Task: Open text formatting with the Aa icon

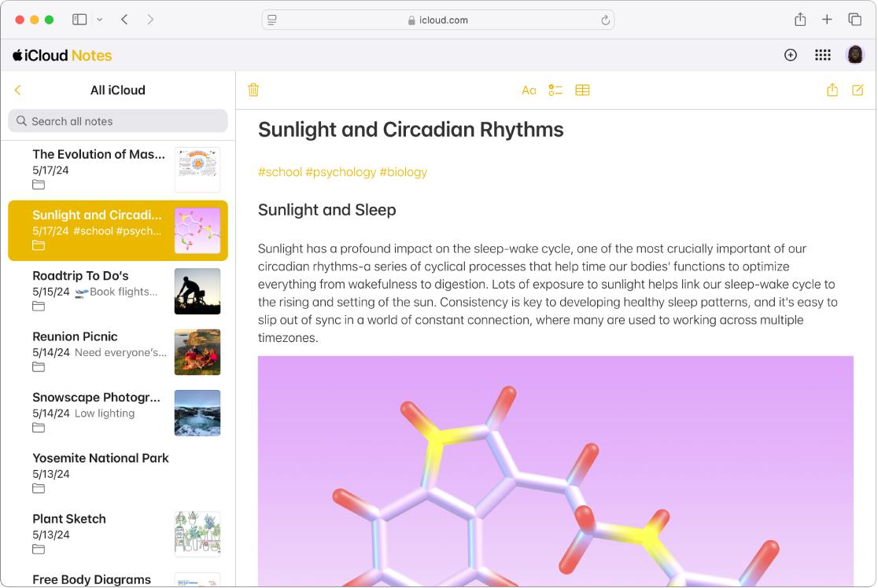Action: tap(528, 90)
